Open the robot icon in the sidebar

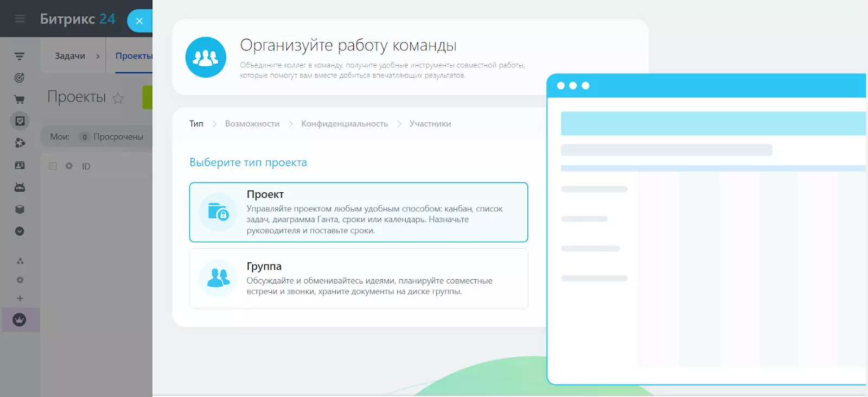[20, 187]
